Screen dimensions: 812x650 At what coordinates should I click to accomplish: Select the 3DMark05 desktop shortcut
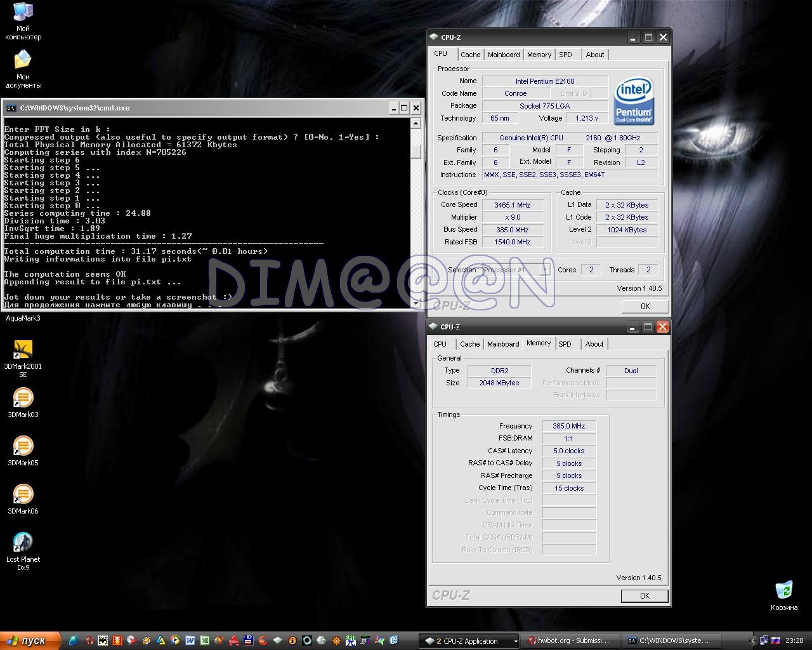(x=23, y=451)
